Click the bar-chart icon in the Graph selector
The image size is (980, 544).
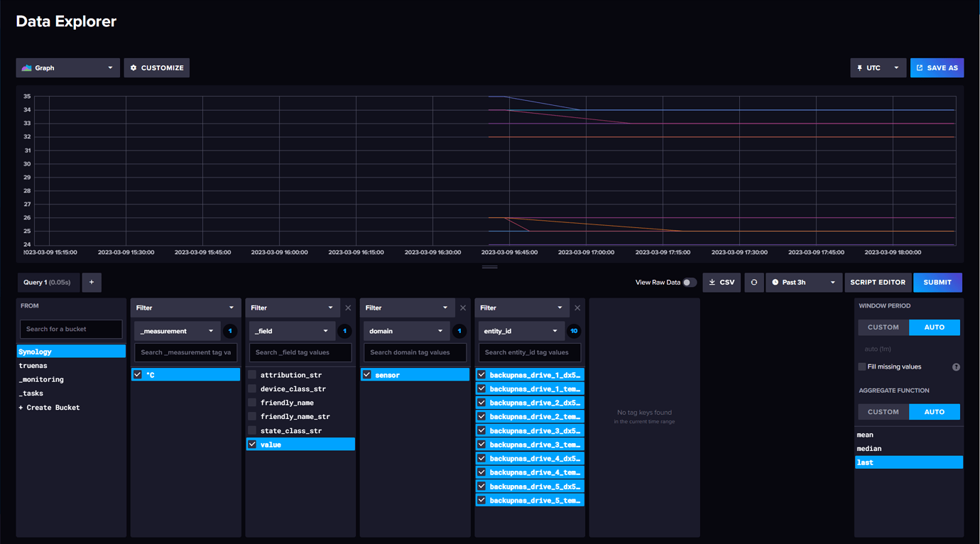tap(26, 67)
